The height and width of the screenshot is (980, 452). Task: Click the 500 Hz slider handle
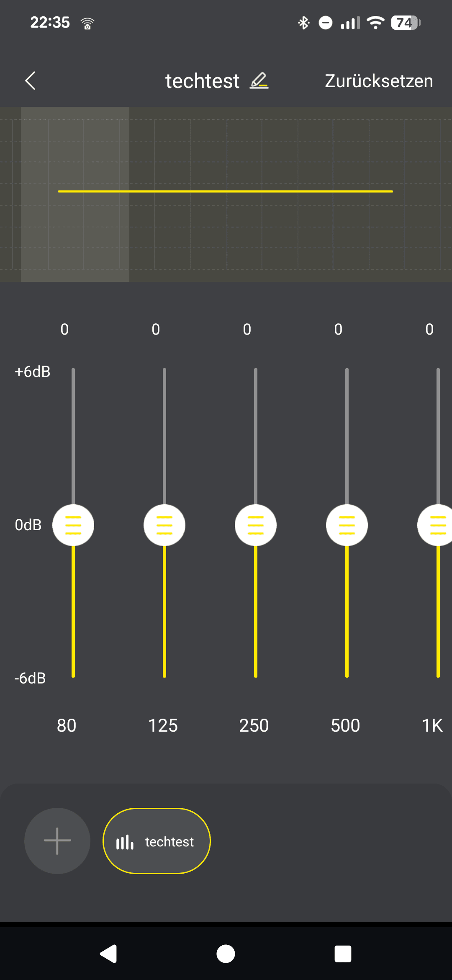click(347, 525)
